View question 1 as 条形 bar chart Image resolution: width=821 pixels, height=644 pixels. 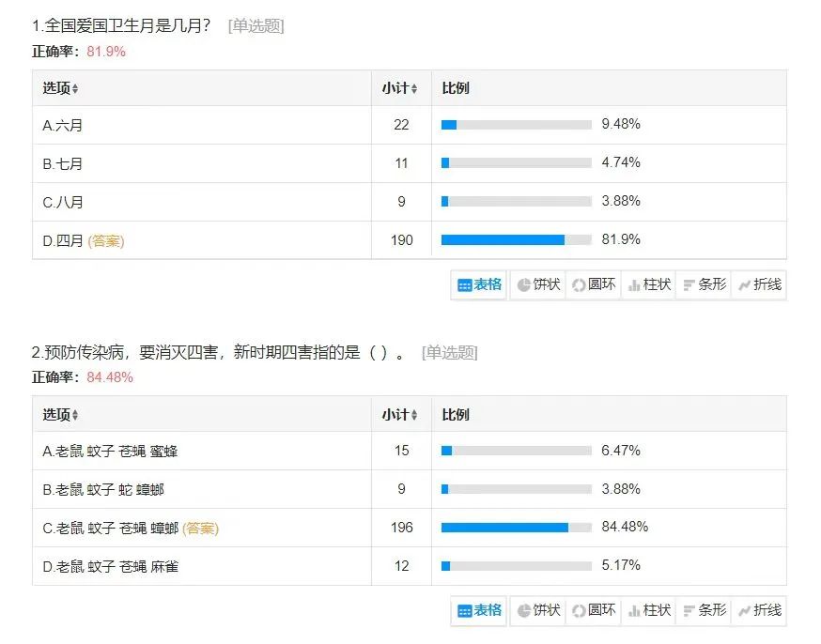tap(704, 285)
